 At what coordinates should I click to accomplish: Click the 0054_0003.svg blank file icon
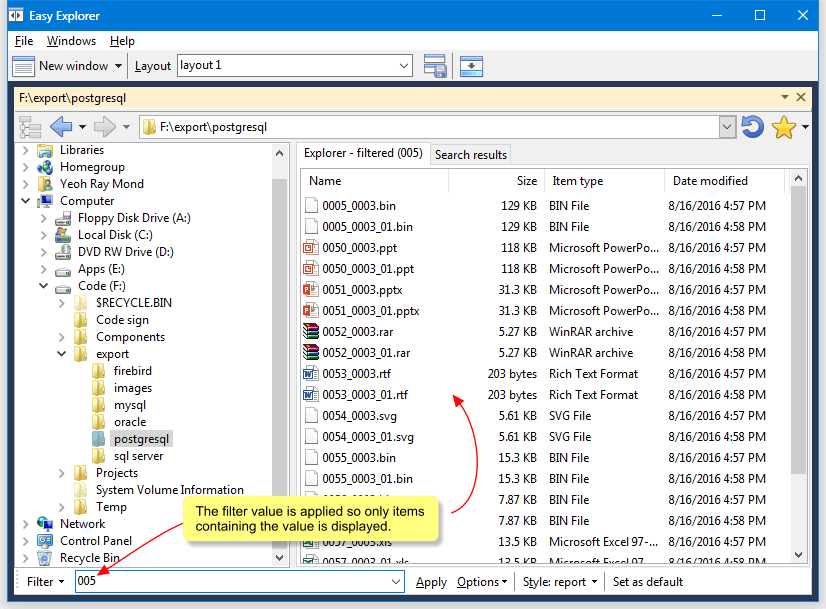[311, 416]
